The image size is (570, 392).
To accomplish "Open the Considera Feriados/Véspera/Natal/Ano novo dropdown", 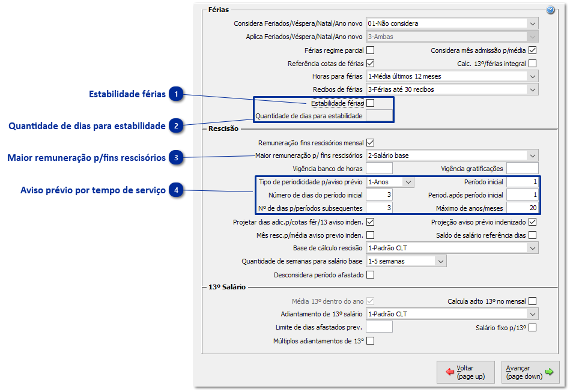I will coord(452,23).
